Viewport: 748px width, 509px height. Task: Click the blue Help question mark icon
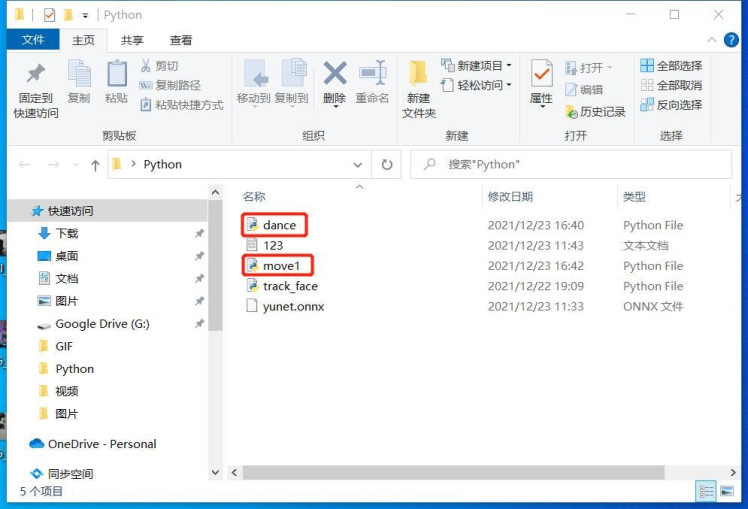(x=731, y=40)
